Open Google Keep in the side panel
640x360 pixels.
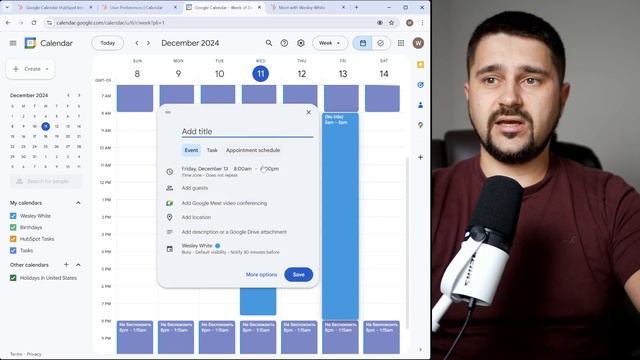(420, 65)
